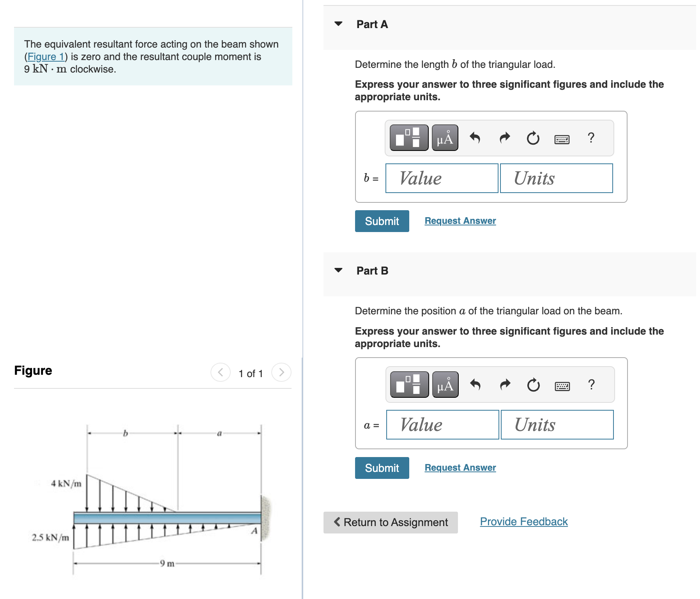
Task: Click the Units field for a
Action: (x=557, y=425)
